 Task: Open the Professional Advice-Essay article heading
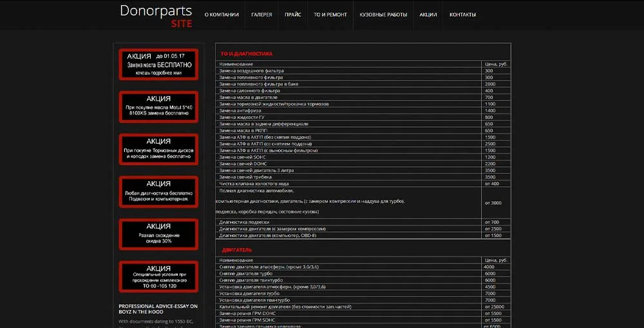[x=158, y=309]
